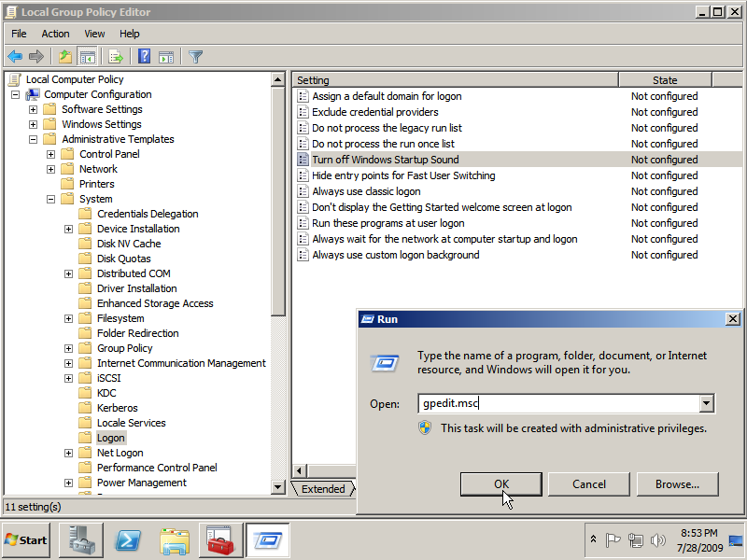
Task: Open the File menu
Action: pos(19,34)
